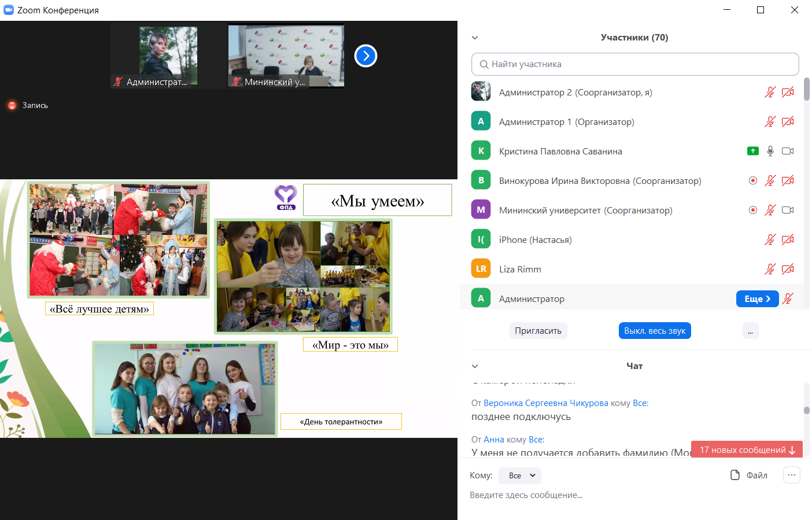Toggle Администратор 2 muted microphone icon
The width and height of the screenshot is (812, 520).
click(770, 92)
